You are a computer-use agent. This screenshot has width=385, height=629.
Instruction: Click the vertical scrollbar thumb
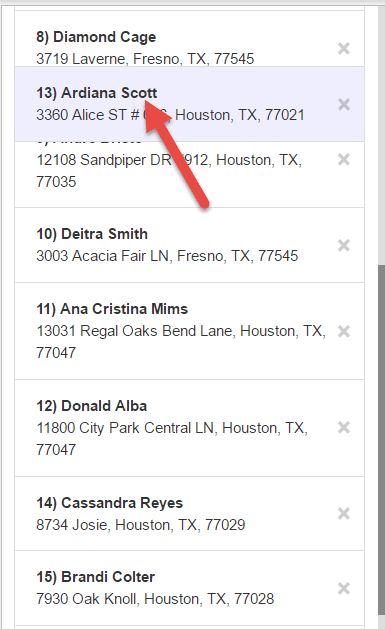pyautogui.click(x=381, y=441)
